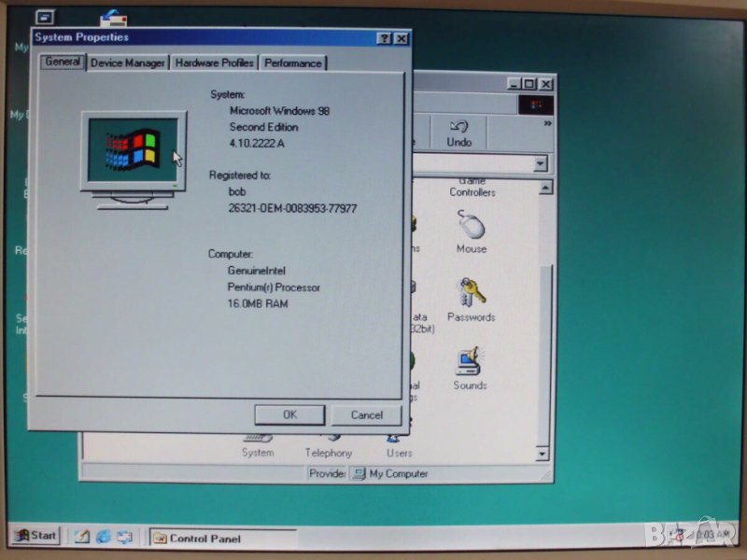
Task: Click the Undo toolbar button
Action: (458, 133)
